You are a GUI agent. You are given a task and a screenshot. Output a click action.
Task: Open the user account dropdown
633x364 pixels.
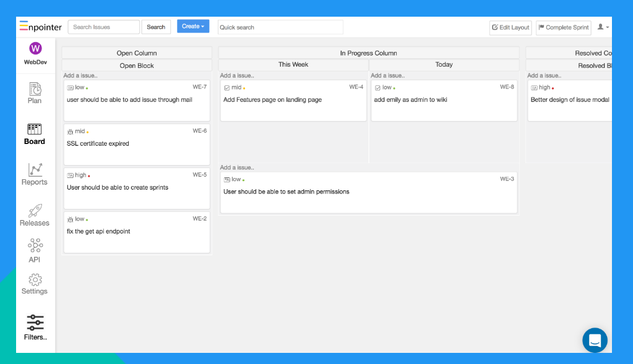tap(603, 27)
